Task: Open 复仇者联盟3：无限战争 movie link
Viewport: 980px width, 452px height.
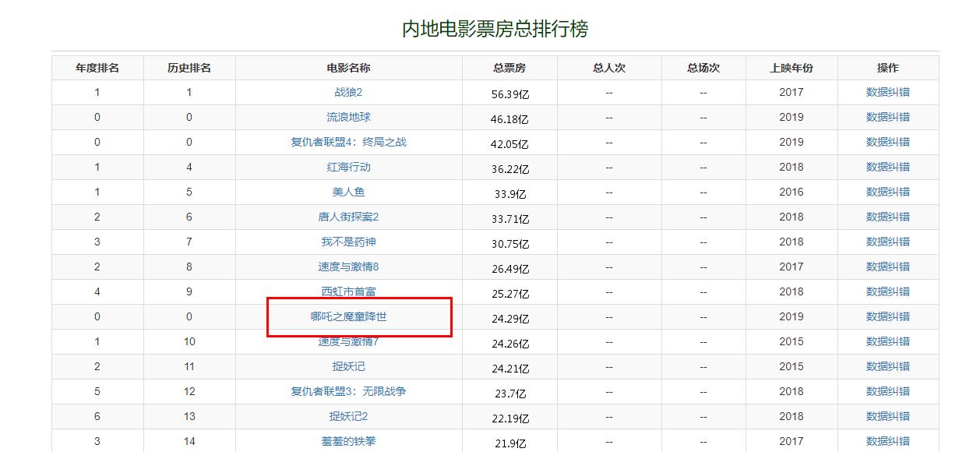Action: (x=348, y=391)
